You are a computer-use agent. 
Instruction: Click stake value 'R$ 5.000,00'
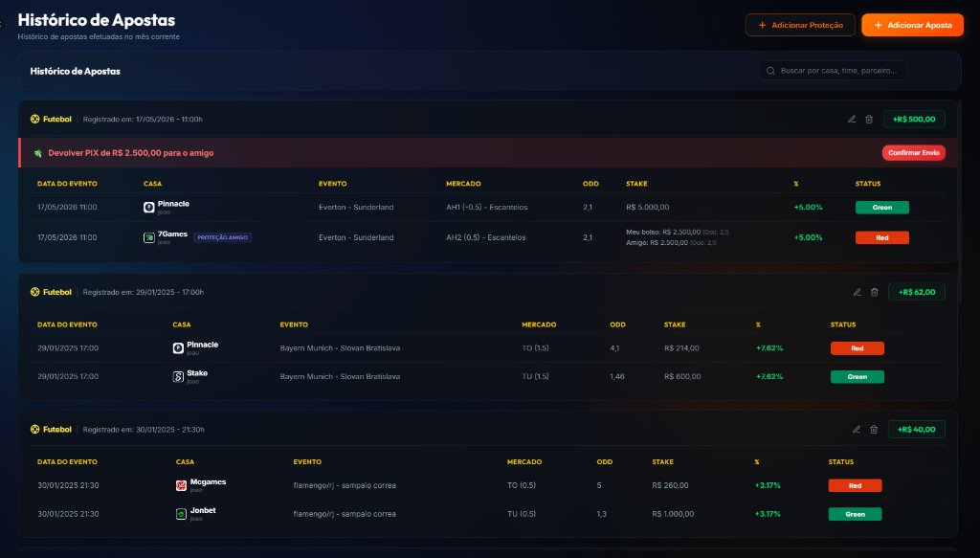click(x=648, y=208)
